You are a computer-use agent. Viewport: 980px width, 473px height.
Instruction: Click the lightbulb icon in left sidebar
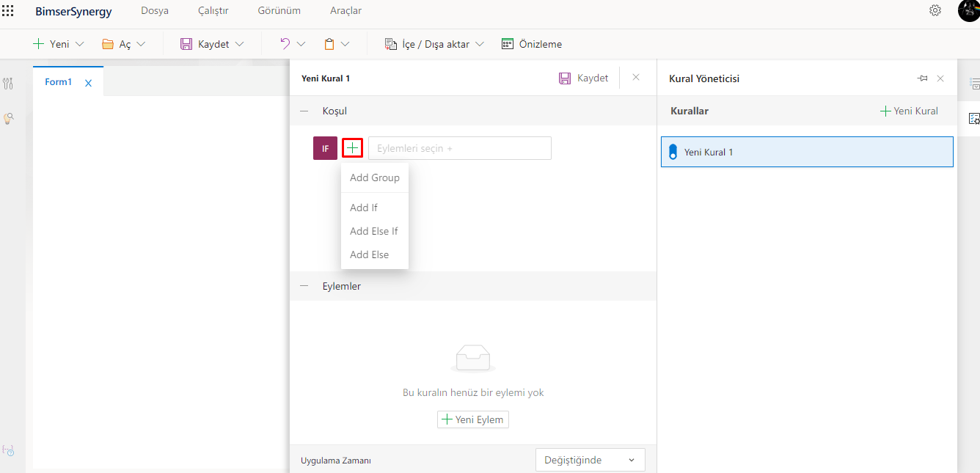tap(9, 118)
